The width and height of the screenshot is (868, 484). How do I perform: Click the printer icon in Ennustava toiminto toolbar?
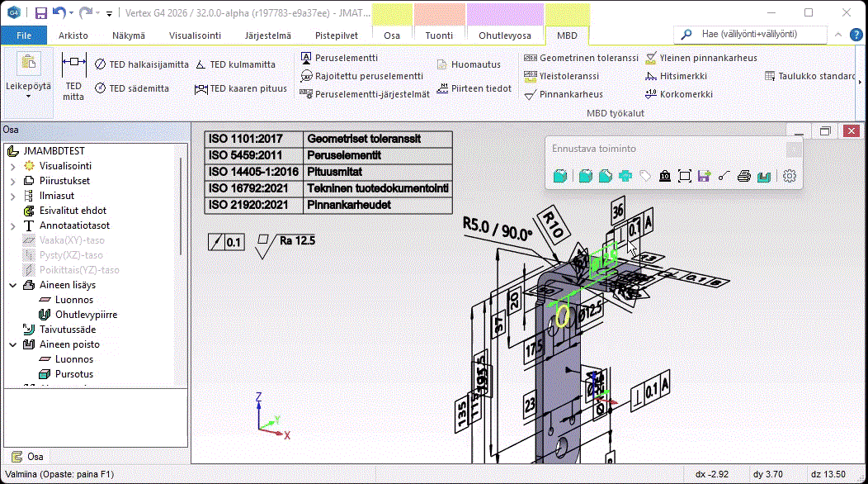743,176
